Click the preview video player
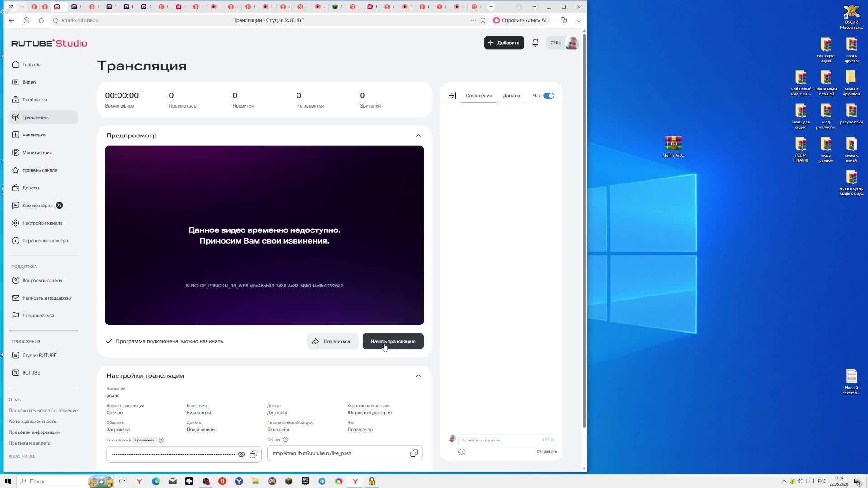The width and height of the screenshot is (868, 488). pyautogui.click(x=264, y=235)
